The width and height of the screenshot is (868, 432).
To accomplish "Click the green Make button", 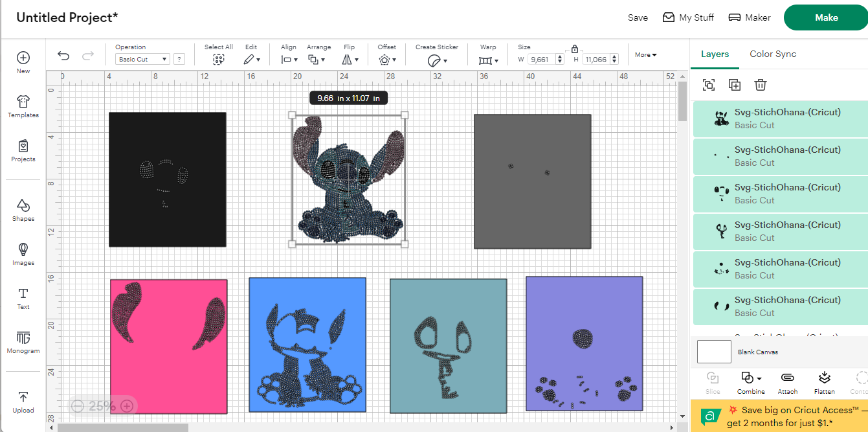I will 826,18.
